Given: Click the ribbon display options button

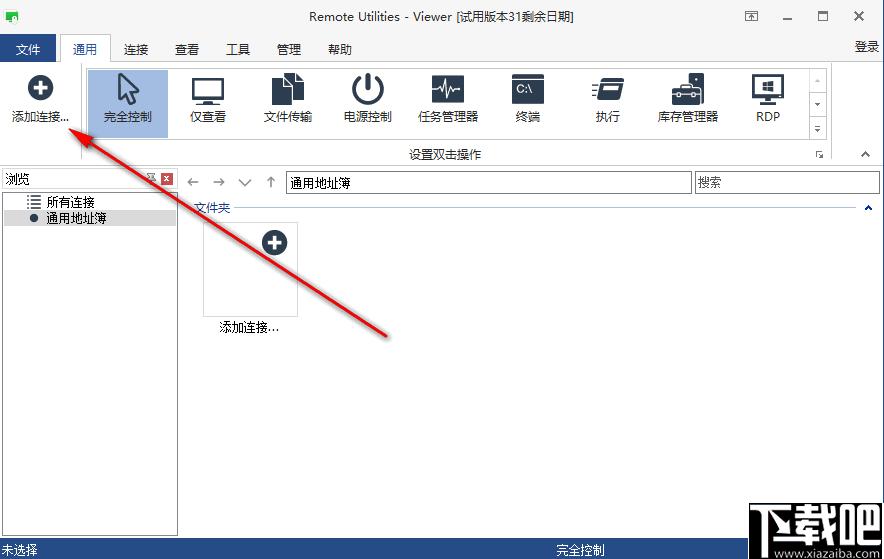Looking at the screenshot, I should click(752, 16).
